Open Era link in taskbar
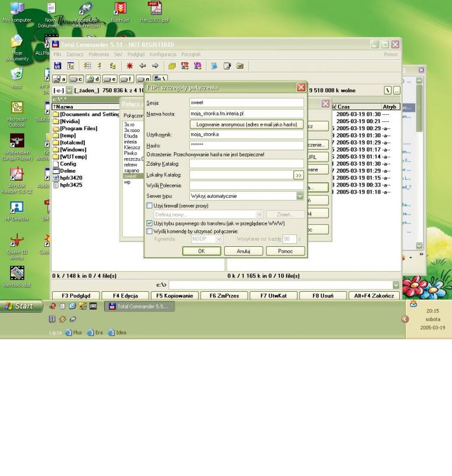Viewport: 452px width, 476px height. [95, 332]
